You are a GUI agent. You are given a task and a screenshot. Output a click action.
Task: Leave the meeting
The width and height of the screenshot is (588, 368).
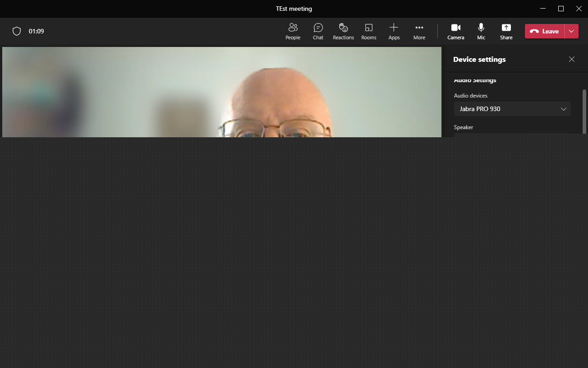(545, 31)
